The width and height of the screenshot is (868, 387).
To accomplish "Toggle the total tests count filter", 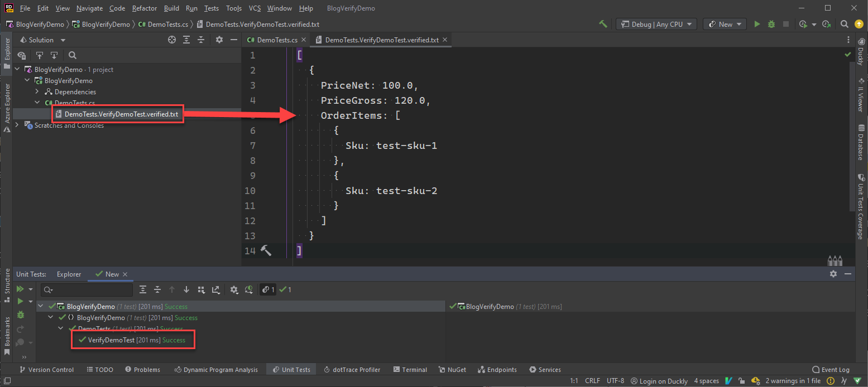I will tap(268, 289).
